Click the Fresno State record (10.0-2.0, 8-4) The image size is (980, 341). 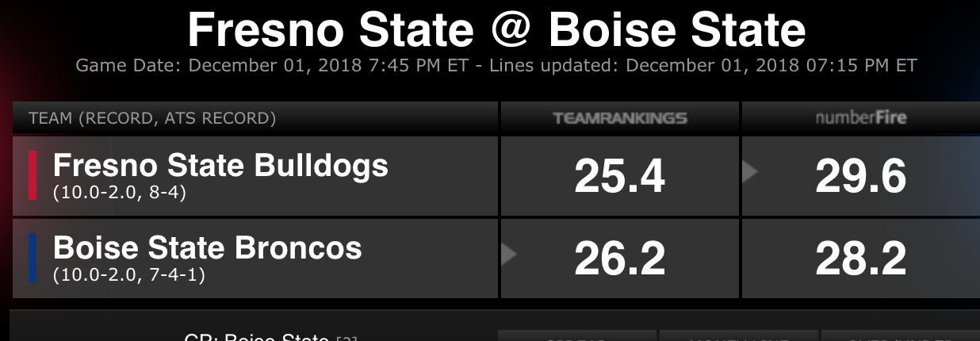(x=119, y=192)
